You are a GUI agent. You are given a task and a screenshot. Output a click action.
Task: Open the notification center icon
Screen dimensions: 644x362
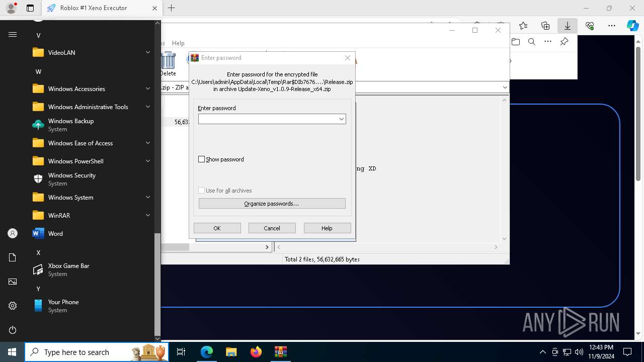pos(627,352)
